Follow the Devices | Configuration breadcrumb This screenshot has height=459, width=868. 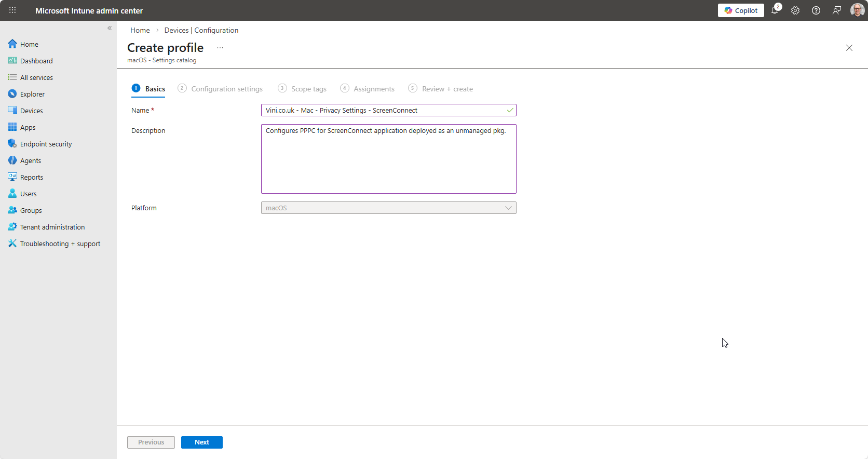point(201,30)
